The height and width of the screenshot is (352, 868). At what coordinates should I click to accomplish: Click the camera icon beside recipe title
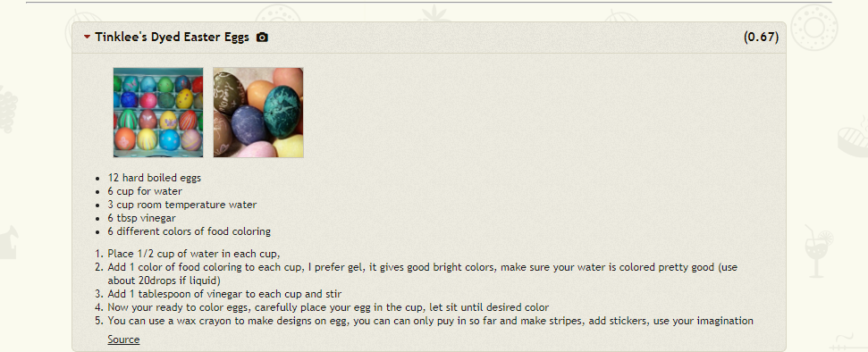pyautogui.click(x=263, y=38)
